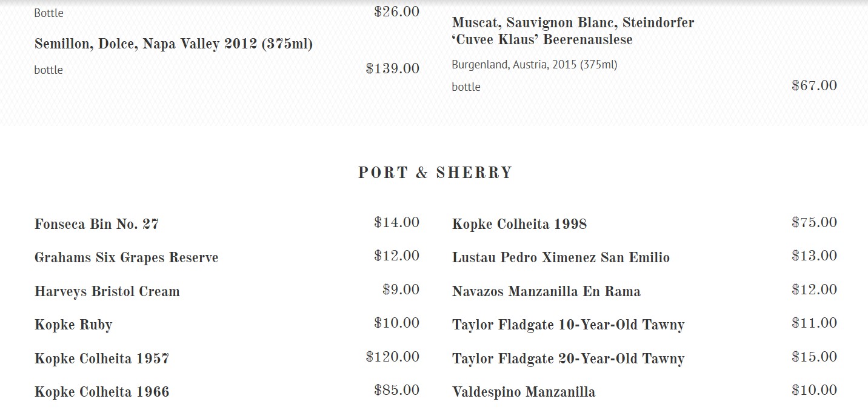Viewport: 868px width, 413px height.
Task: Select Grahams Six Grapes Reserve entry
Action: [126, 257]
